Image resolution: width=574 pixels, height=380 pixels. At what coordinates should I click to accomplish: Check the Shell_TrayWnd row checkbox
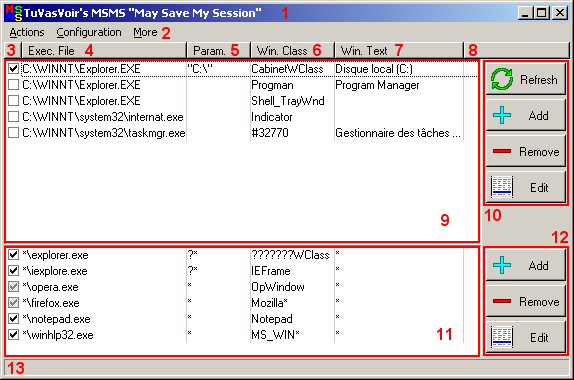tap(14, 101)
